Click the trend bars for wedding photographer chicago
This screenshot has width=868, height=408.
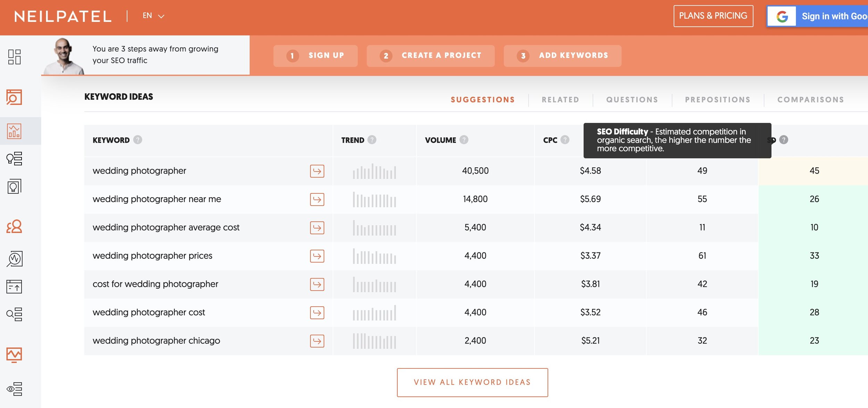[x=374, y=341]
